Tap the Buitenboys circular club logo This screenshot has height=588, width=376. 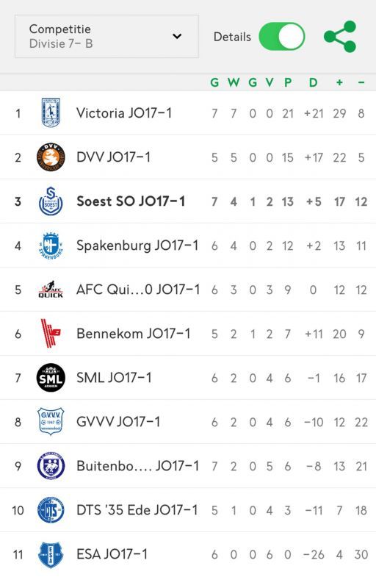51,466
